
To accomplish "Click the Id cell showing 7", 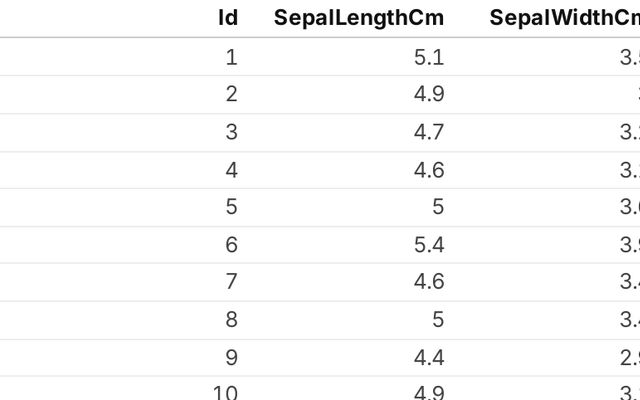I will click(231, 283).
